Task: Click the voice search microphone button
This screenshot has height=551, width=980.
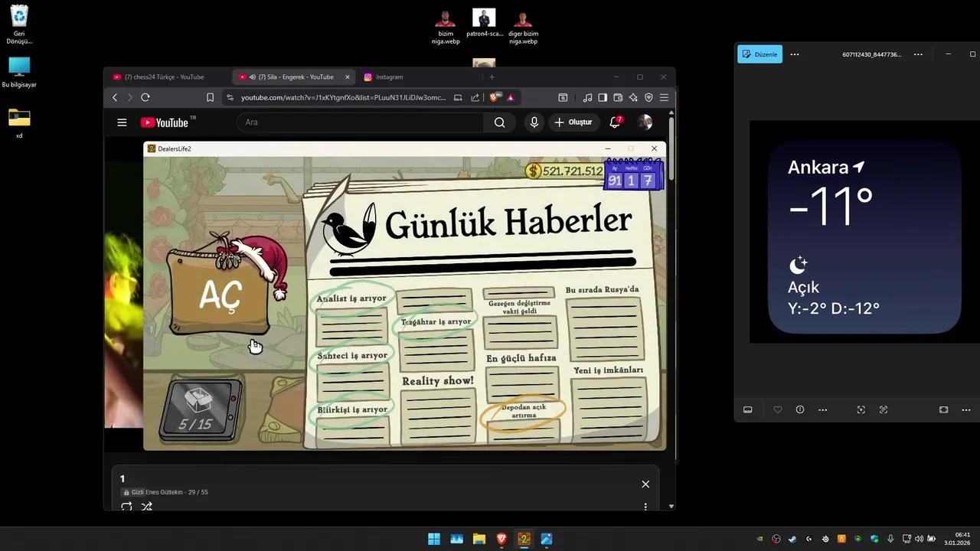Action: tap(534, 122)
